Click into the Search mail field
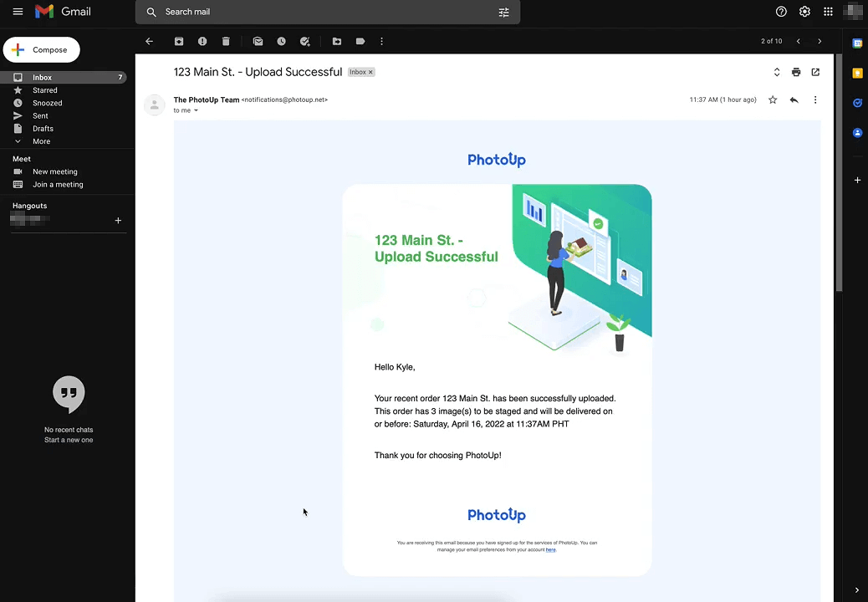Image resolution: width=868 pixels, height=602 pixels. point(327,13)
